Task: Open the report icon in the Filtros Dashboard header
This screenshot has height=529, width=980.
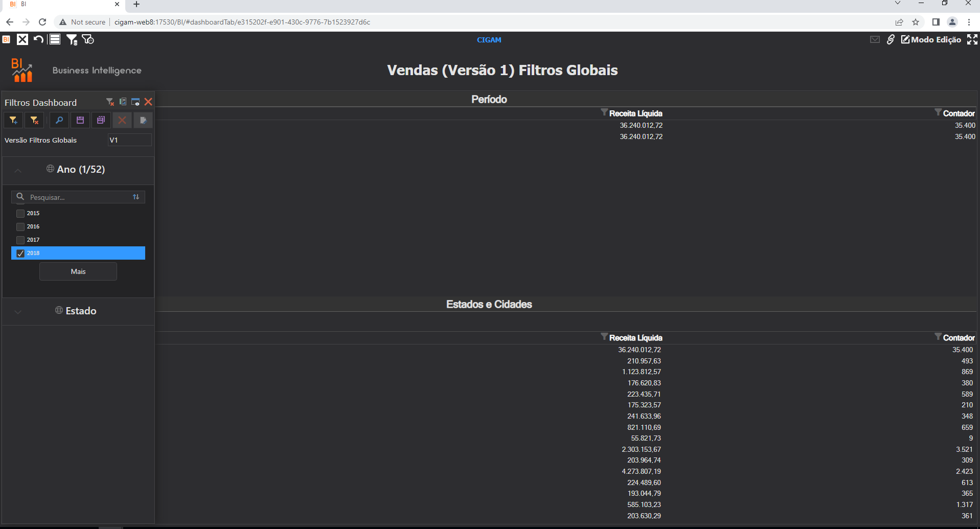Action: pyautogui.click(x=123, y=102)
